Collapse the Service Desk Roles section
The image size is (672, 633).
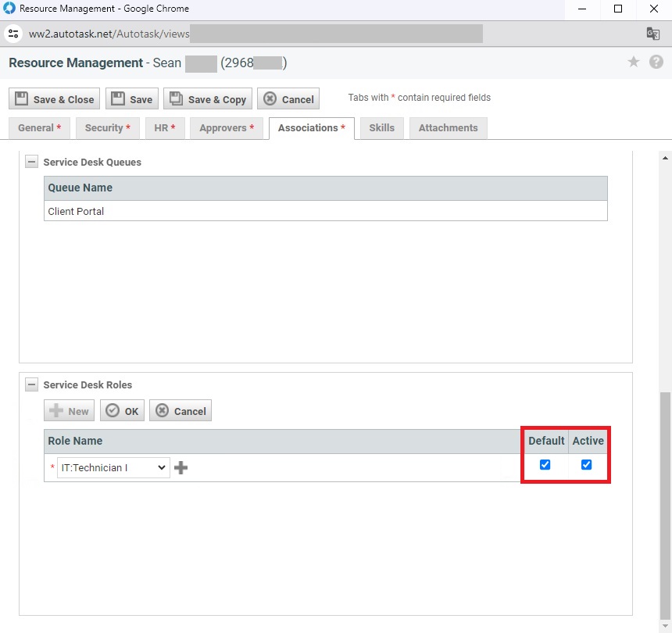pyautogui.click(x=31, y=385)
